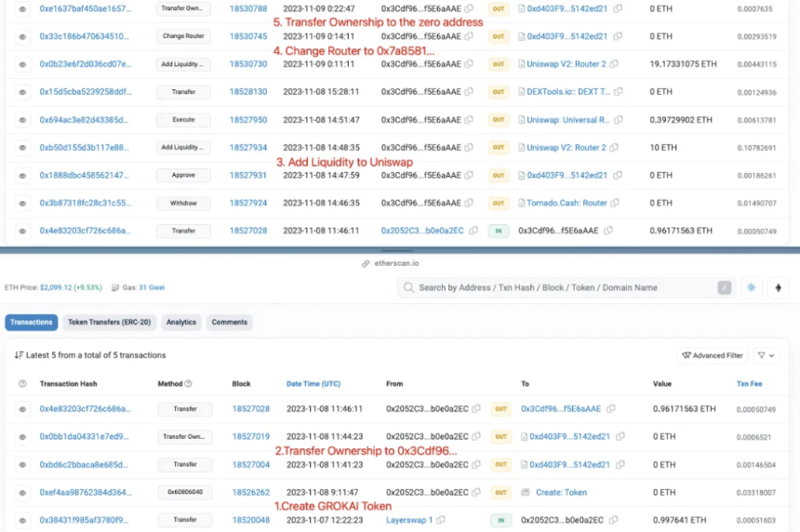Open block 18530730 link

click(248, 64)
